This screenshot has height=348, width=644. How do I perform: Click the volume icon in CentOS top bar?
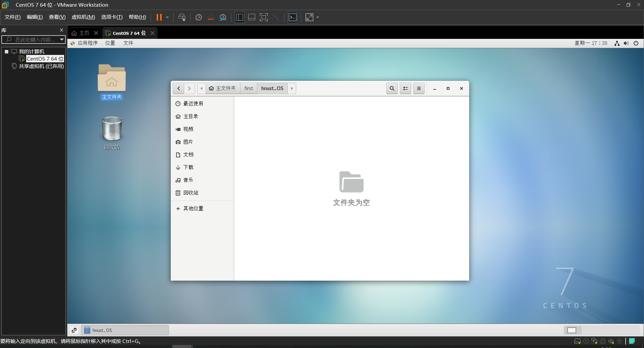point(626,43)
